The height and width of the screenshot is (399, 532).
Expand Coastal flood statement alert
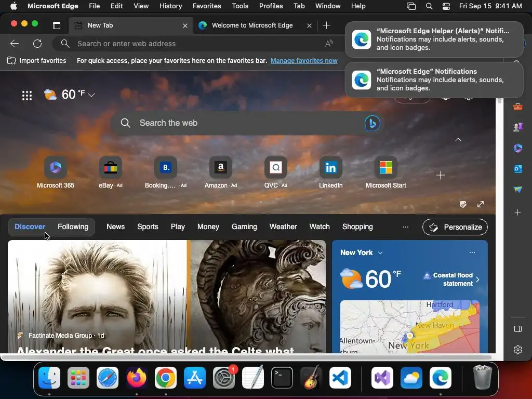[x=451, y=279]
